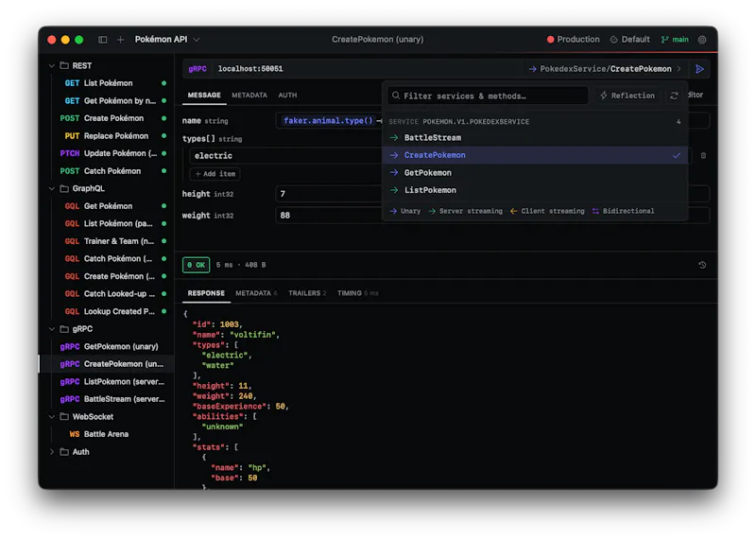Switch to the RESPONSE tab
Viewport: 756px width, 540px height.
click(x=206, y=293)
